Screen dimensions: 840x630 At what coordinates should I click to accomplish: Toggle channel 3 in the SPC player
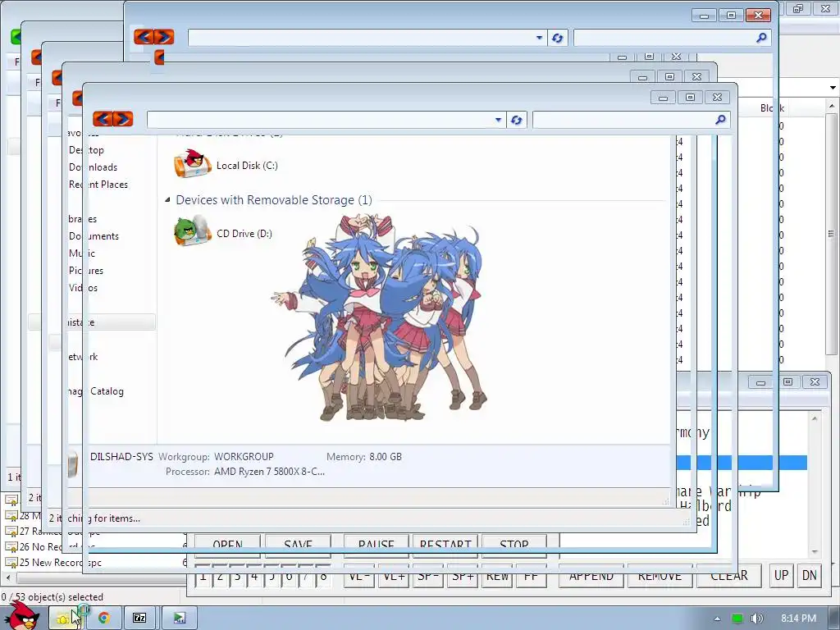pyautogui.click(x=237, y=576)
